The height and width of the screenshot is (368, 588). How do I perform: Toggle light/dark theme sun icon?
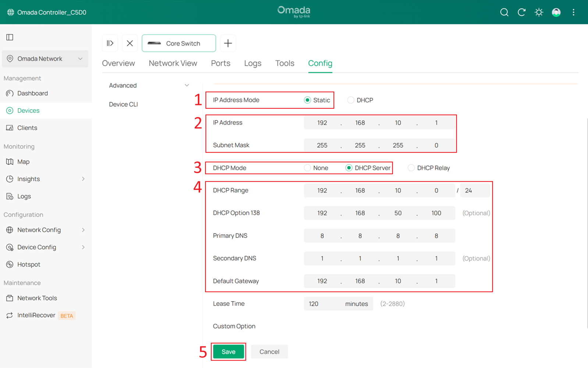click(539, 12)
